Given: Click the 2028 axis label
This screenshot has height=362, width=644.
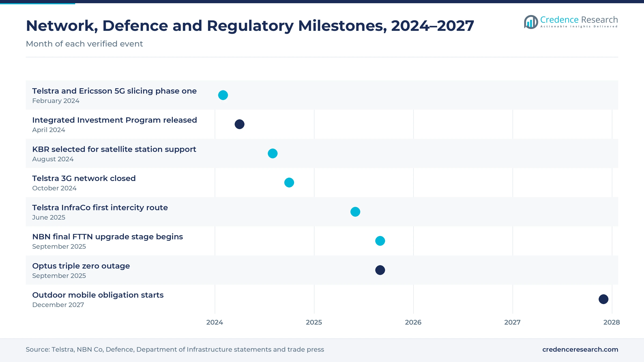Looking at the screenshot, I should coord(612,322).
